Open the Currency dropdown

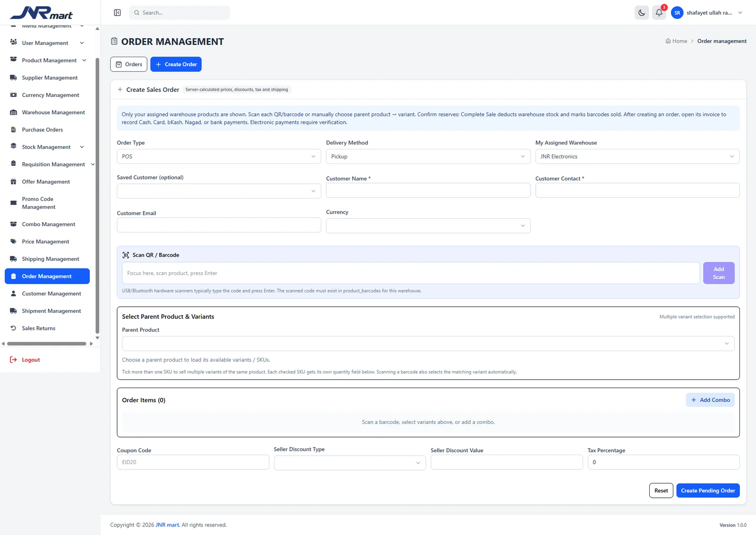coord(428,225)
